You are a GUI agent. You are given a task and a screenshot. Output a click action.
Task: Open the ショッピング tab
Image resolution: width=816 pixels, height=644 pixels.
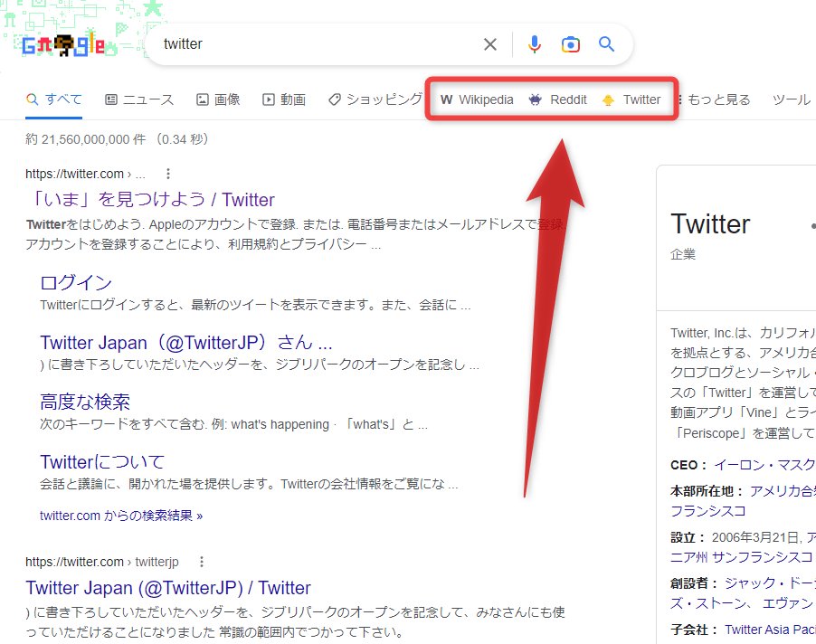point(375,99)
